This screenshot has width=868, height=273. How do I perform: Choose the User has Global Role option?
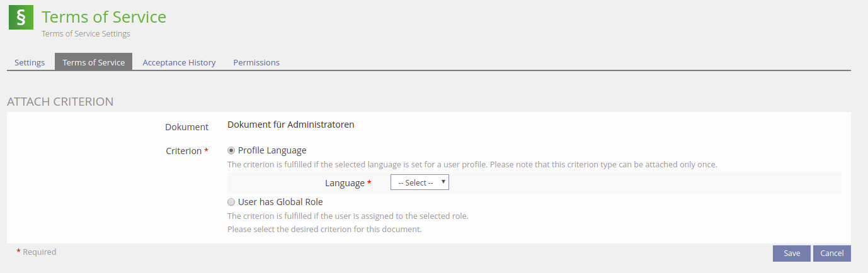[x=231, y=202]
